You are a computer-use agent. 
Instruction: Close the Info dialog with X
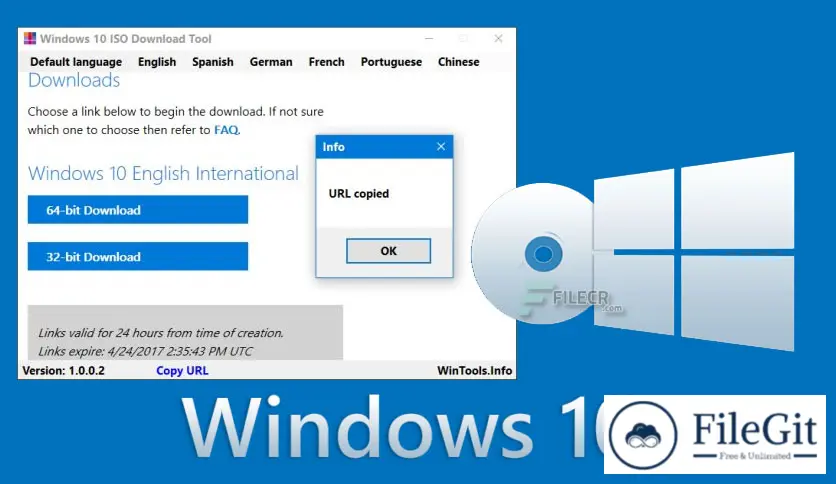[x=441, y=147]
